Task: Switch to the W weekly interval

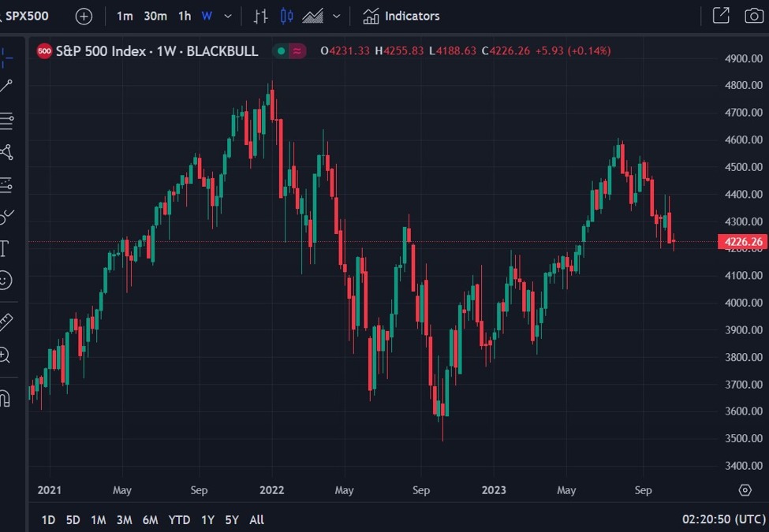Action: [x=207, y=16]
